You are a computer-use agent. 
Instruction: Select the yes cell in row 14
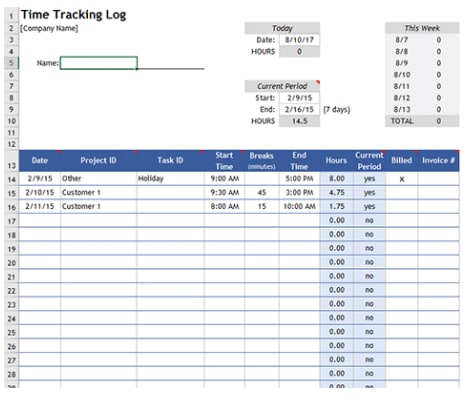369,179
